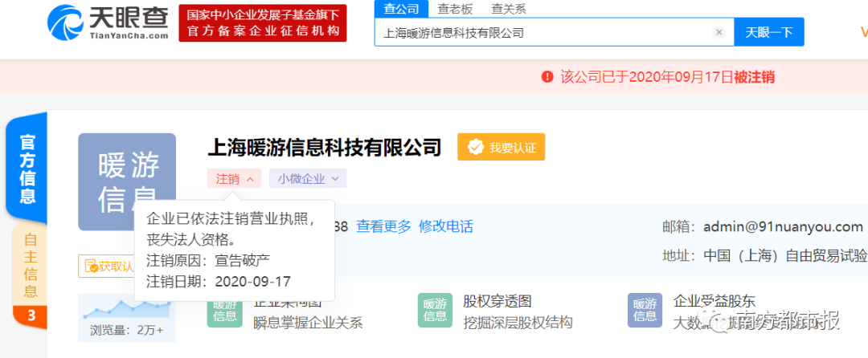The image size is (868, 358).
Task: Open the 企业受益股东 blue icon
Action: tap(645, 310)
